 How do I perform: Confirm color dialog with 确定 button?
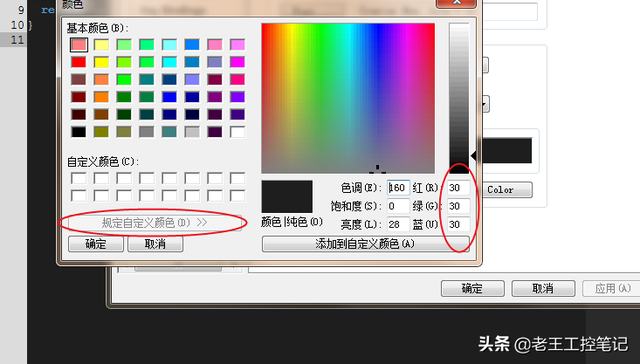(96, 244)
